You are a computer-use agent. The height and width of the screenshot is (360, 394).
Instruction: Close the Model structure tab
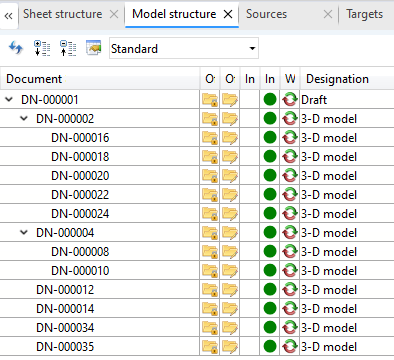pos(228,14)
